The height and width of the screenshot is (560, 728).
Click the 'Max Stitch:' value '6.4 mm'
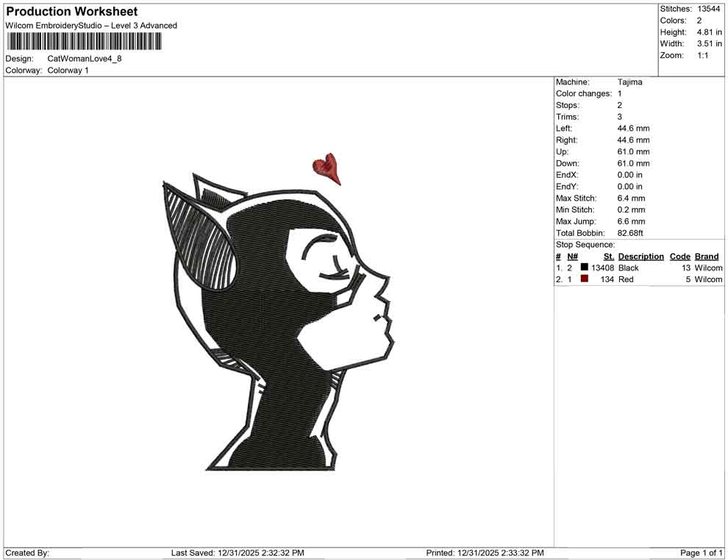point(631,198)
